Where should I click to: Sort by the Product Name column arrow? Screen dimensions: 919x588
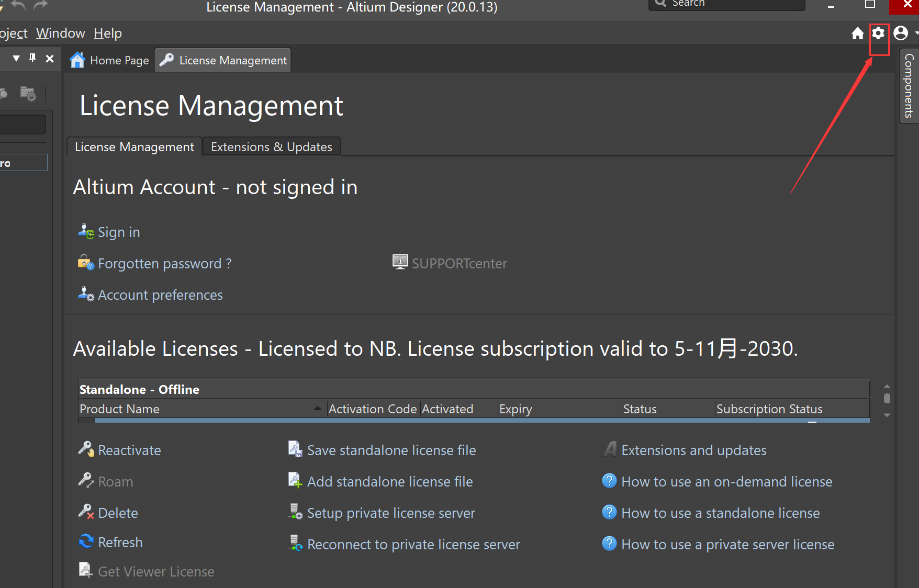[317, 409]
